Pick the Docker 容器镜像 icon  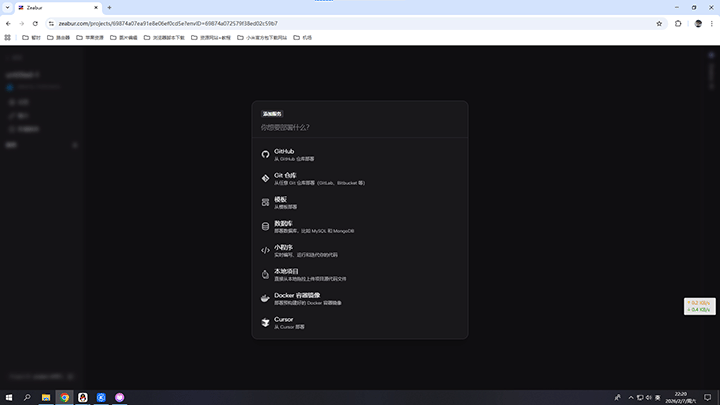tap(265, 298)
